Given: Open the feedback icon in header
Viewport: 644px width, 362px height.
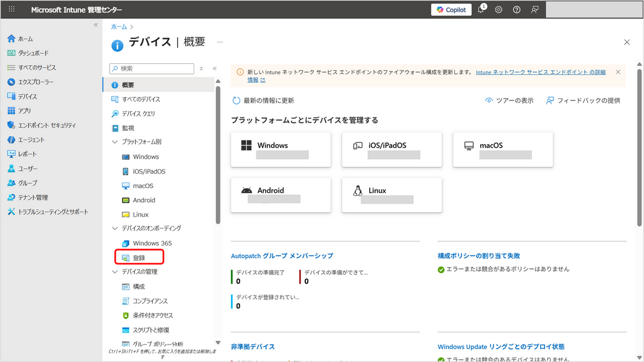Looking at the screenshot, I should coord(535,10).
